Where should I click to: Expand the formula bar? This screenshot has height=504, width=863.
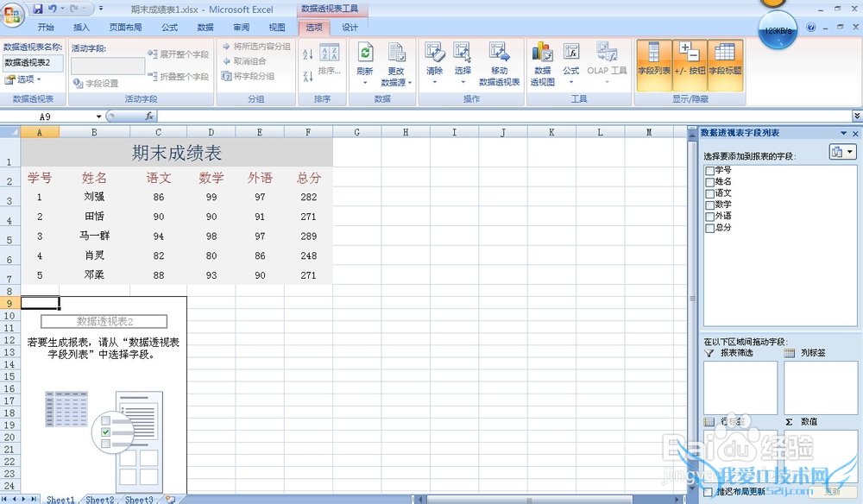point(857,117)
